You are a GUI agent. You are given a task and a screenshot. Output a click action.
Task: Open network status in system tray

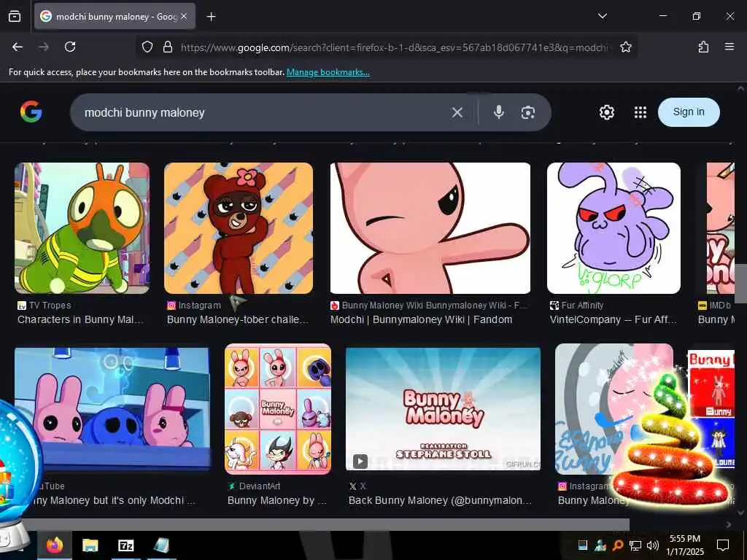pos(635,545)
